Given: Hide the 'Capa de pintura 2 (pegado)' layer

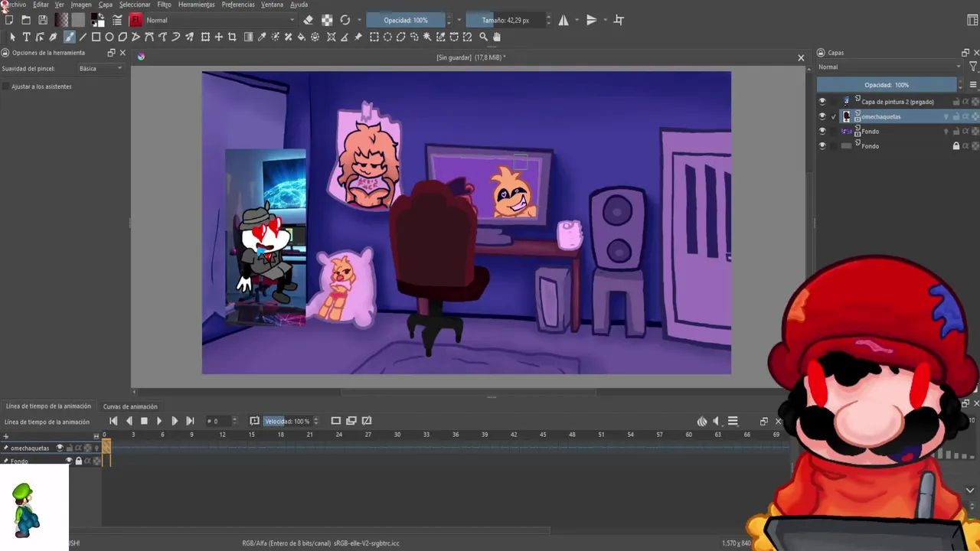Looking at the screenshot, I should [x=822, y=101].
